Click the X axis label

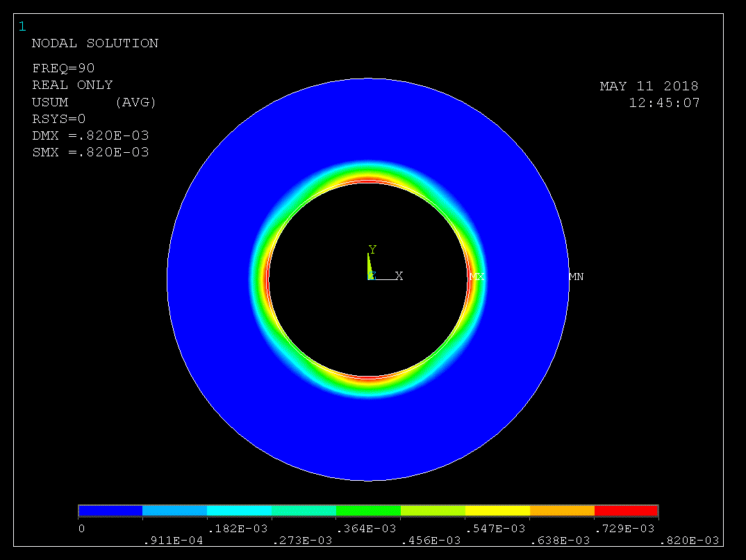point(399,276)
